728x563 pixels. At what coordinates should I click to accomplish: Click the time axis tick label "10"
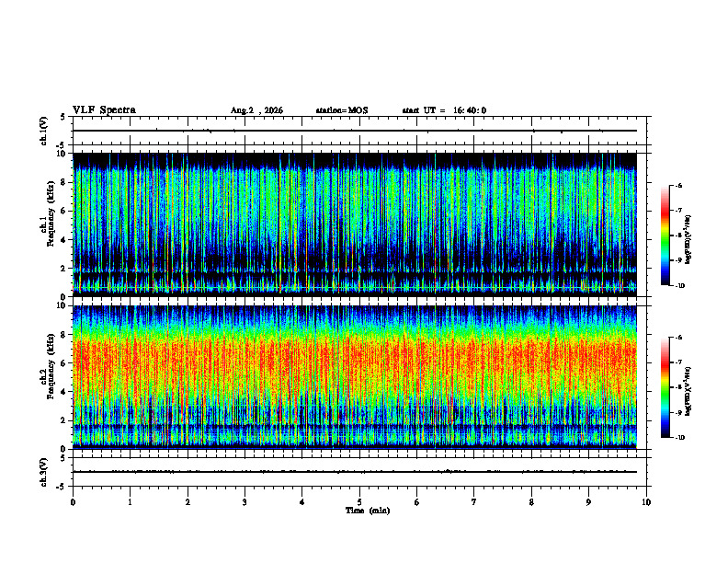click(x=646, y=502)
